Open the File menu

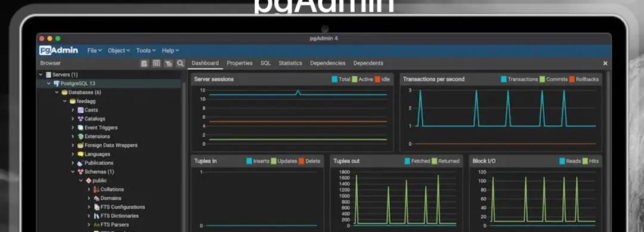[94, 51]
